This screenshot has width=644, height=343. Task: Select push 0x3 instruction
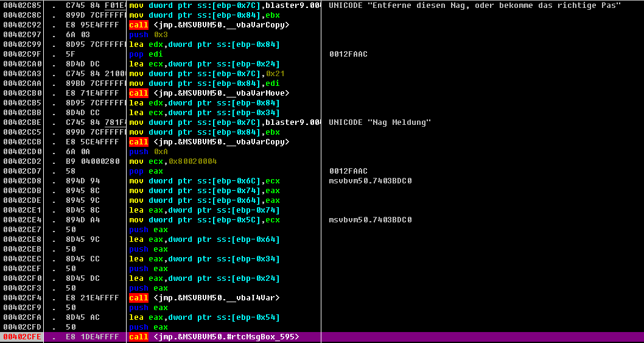point(149,35)
